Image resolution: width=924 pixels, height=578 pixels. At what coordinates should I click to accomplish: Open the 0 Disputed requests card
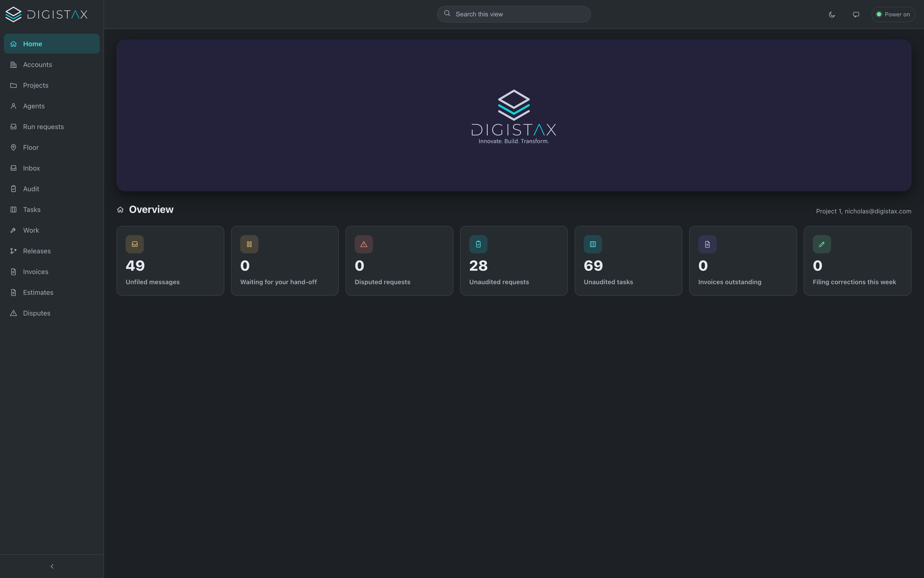(x=399, y=261)
